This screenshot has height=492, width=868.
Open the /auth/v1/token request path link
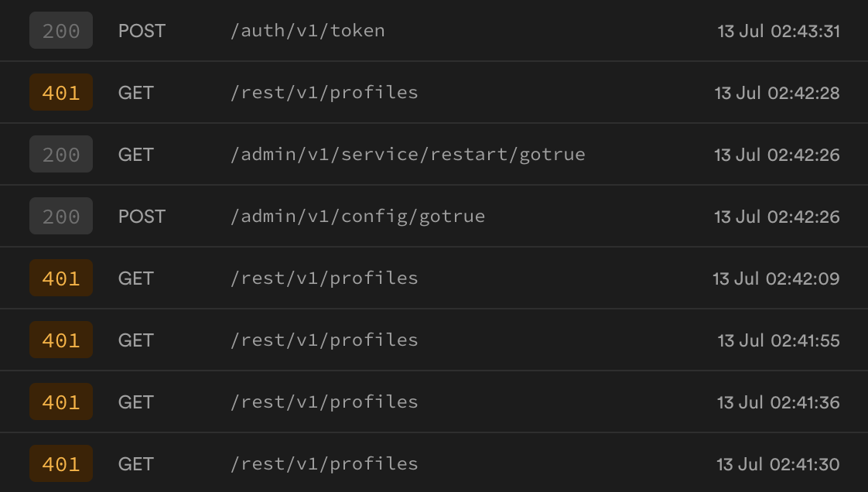point(307,30)
